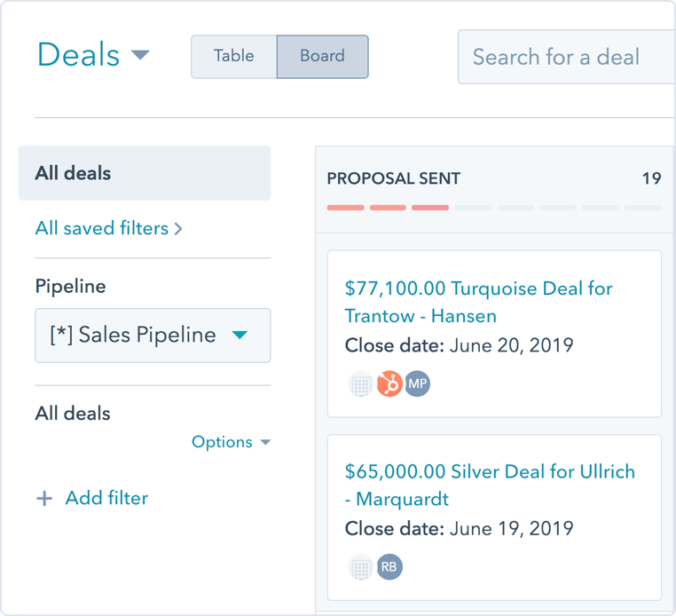The width and height of the screenshot is (676, 616).
Task: Open the Options dropdown menu
Action: pyautogui.click(x=231, y=442)
